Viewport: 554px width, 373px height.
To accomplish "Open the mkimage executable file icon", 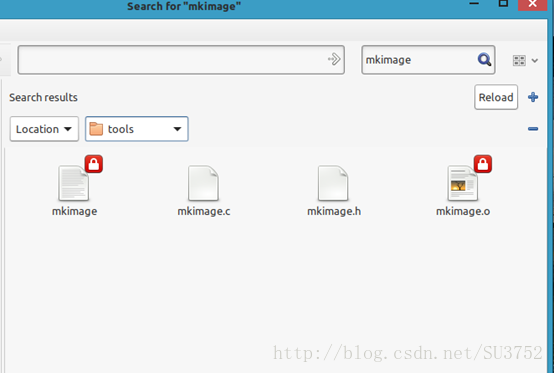I will pyautogui.click(x=74, y=183).
